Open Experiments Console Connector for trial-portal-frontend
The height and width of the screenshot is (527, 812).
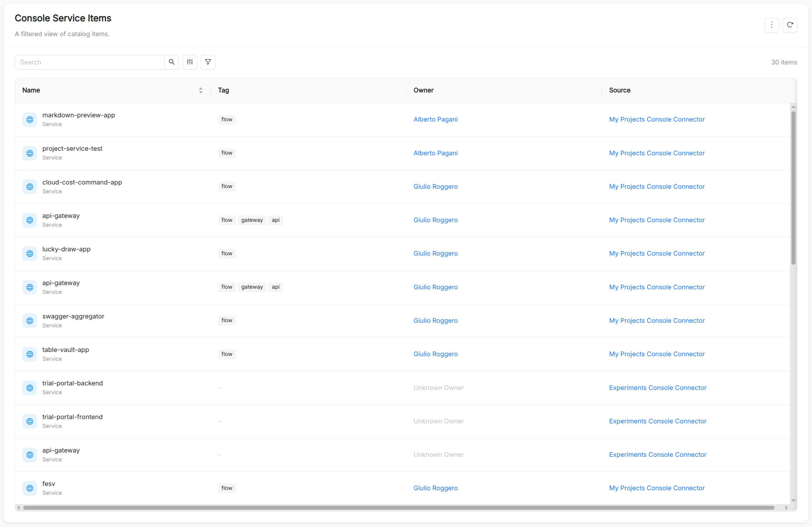click(658, 421)
